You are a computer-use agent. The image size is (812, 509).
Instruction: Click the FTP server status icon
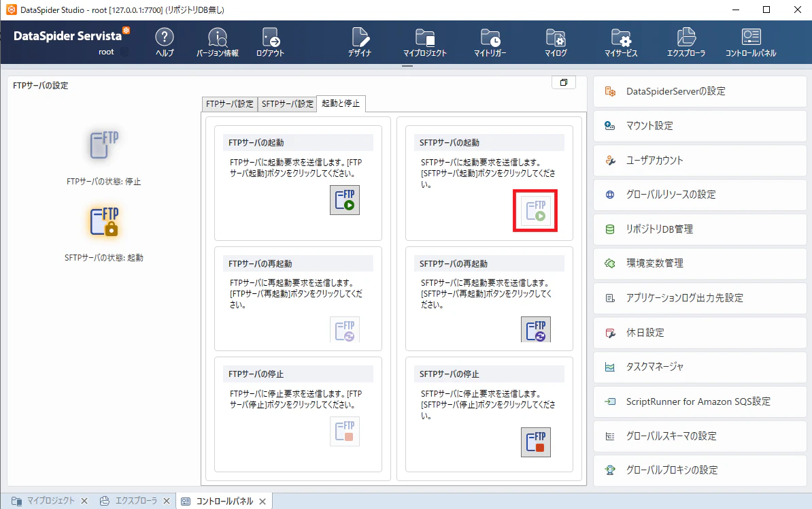[x=103, y=145]
